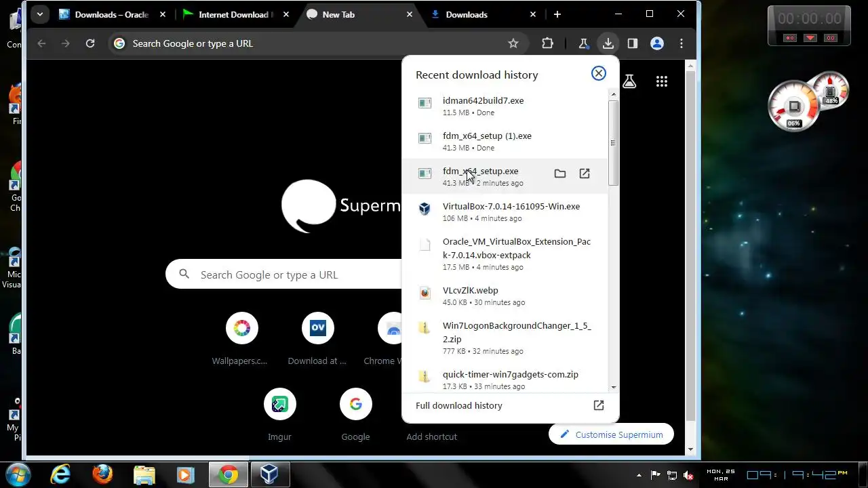Click the VLcvZlK.webp file icon
The image size is (868, 488).
(x=425, y=293)
